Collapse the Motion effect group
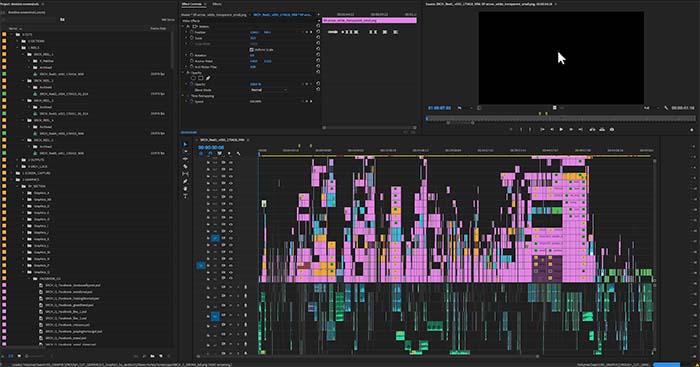Image resolution: width=700 pixels, height=367 pixels. [x=183, y=26]
